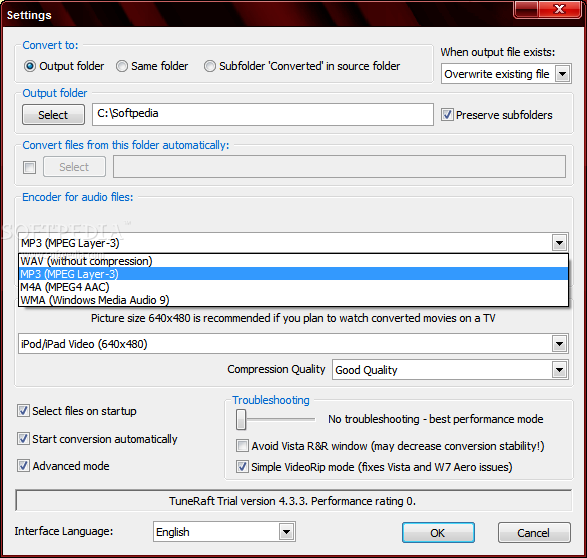Click the Cancel button
This screenshot has height=558, width=587.
pos(534,533)
